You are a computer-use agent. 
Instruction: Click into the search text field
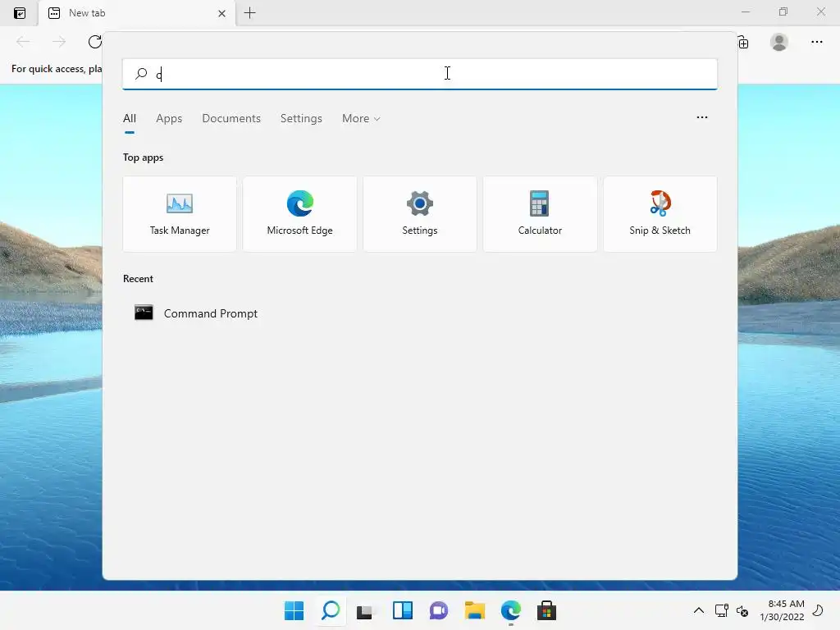pos(419,74)
